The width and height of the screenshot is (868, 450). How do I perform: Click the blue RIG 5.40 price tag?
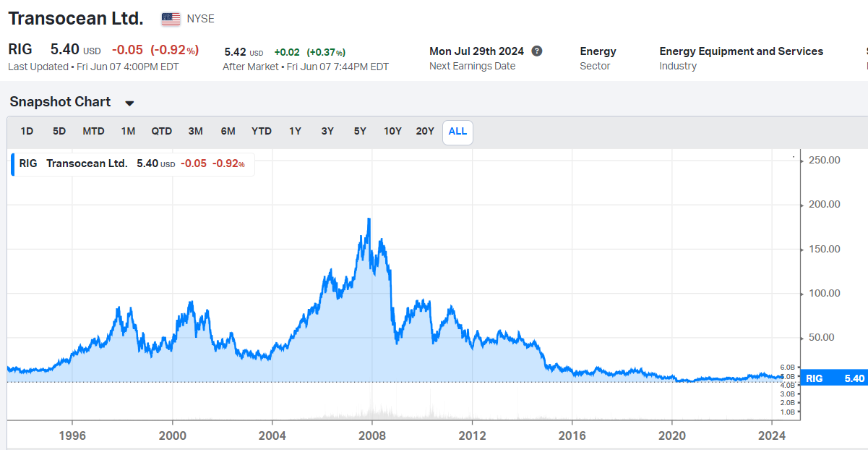click(x=835, y=378)
